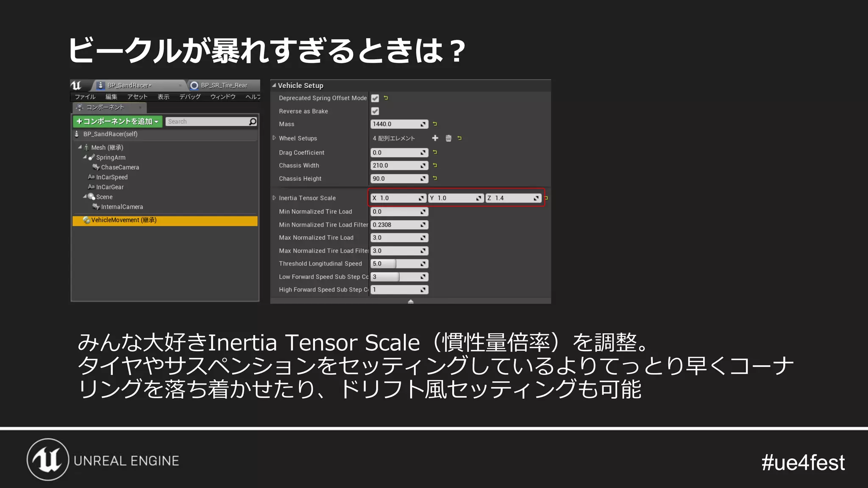Click the Drag Coefficient value field
This screenshot has height=488, width=868.
pyautogui.click(x=399, y=152)
